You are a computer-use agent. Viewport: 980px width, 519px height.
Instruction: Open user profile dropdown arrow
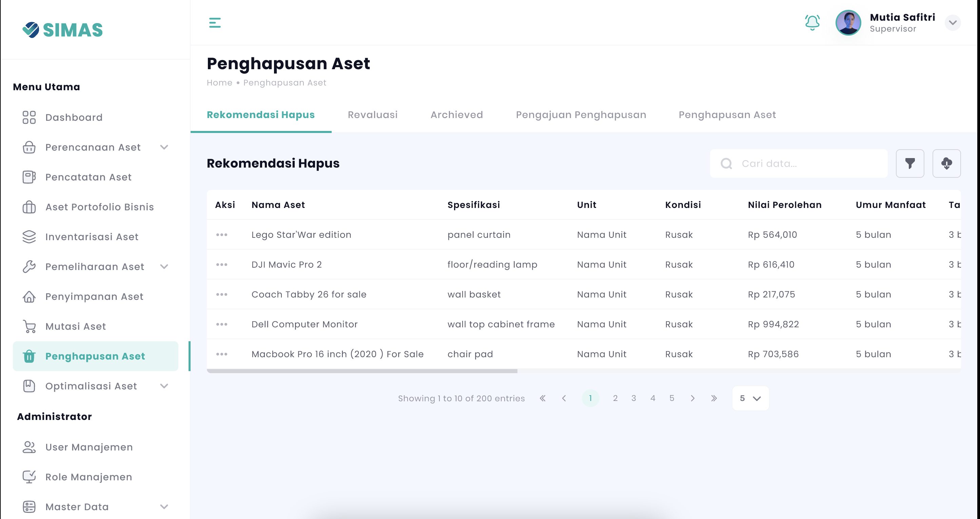[952, 23]
